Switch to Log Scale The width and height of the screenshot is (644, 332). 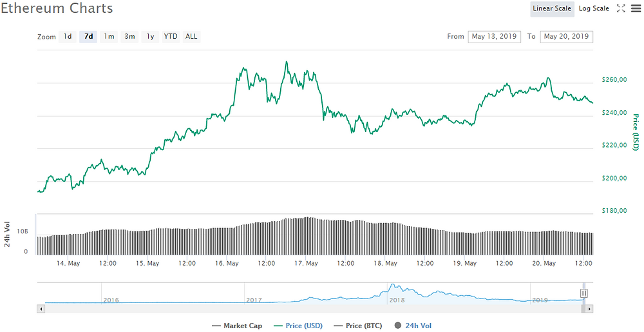pos(594,8)
